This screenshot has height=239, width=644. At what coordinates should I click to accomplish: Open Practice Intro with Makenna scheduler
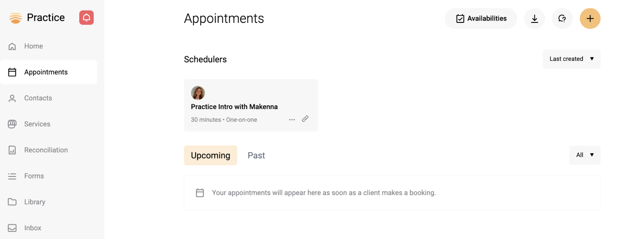(234, 107)
